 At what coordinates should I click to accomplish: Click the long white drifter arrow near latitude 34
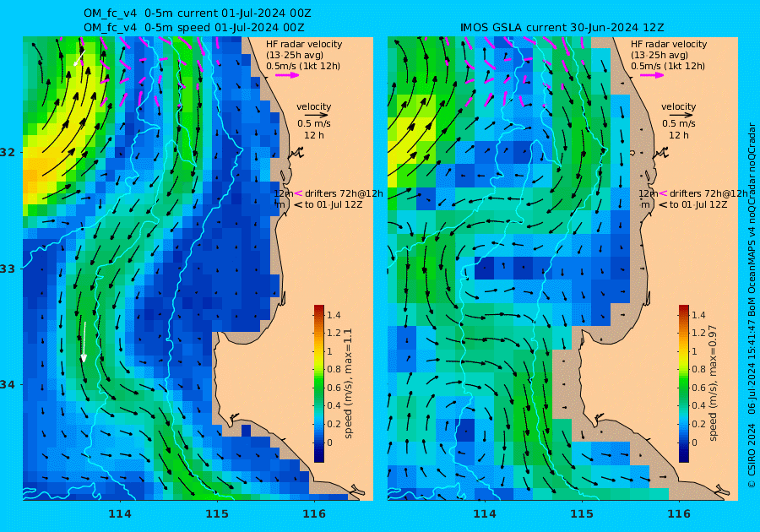[84, 342]
